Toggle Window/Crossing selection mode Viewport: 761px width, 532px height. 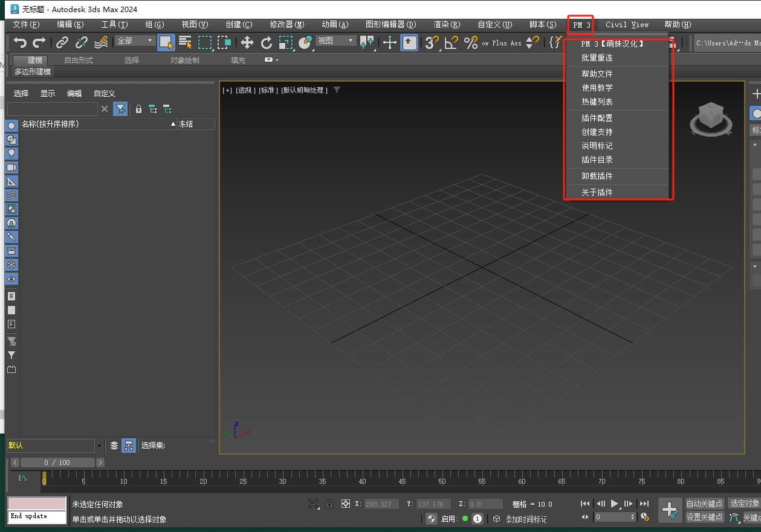click(x=224, y=42)
